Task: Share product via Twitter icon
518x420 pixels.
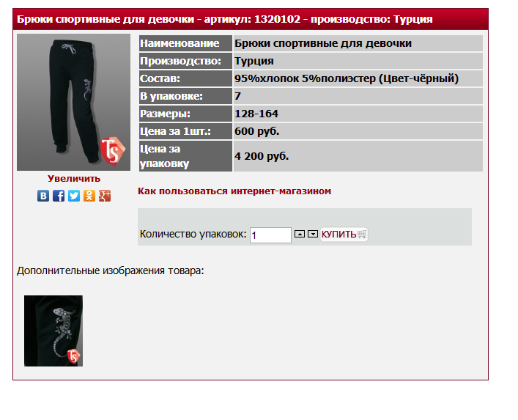Action: [x=74, y=196]
